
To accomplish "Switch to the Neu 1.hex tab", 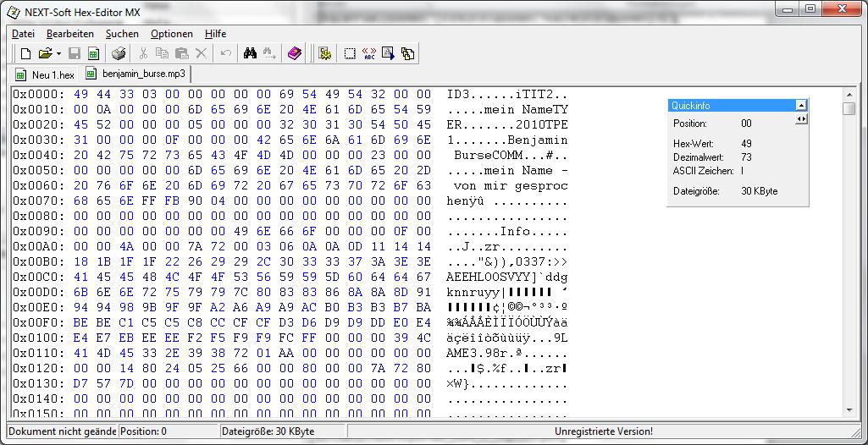I will [46, 75].
